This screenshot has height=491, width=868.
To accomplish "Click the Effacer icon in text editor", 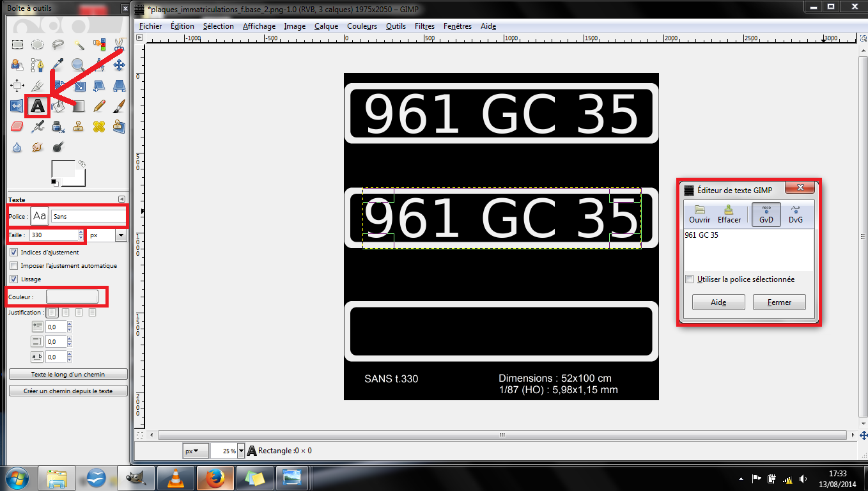I will 729,214.
